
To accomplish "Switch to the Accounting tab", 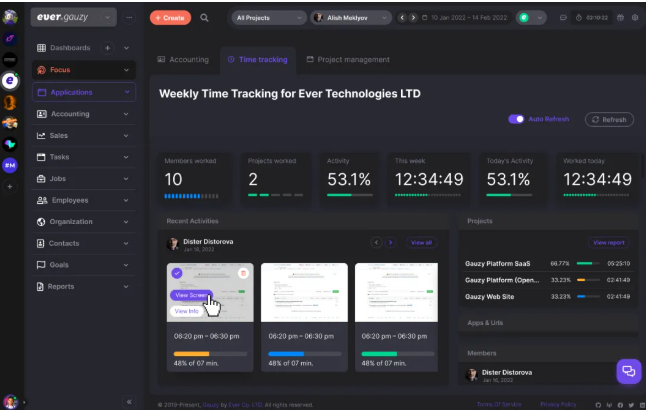I will 183,60.
